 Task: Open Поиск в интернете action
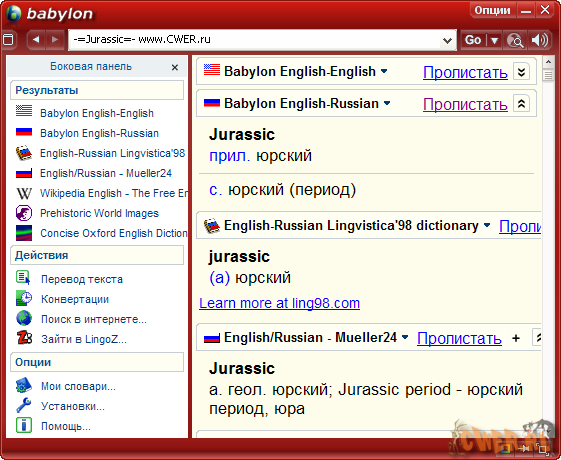pyautogui.click(x=94, y=319)
